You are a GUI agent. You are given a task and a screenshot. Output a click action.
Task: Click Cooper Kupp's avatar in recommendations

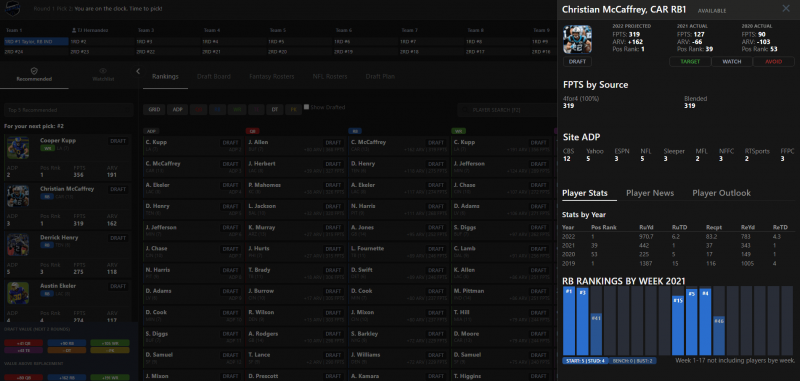[18, 147]
